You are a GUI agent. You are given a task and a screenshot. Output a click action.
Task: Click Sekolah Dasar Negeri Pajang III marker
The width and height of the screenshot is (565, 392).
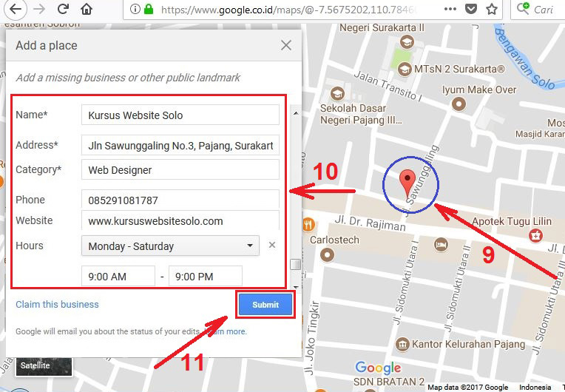coord(337,94)
